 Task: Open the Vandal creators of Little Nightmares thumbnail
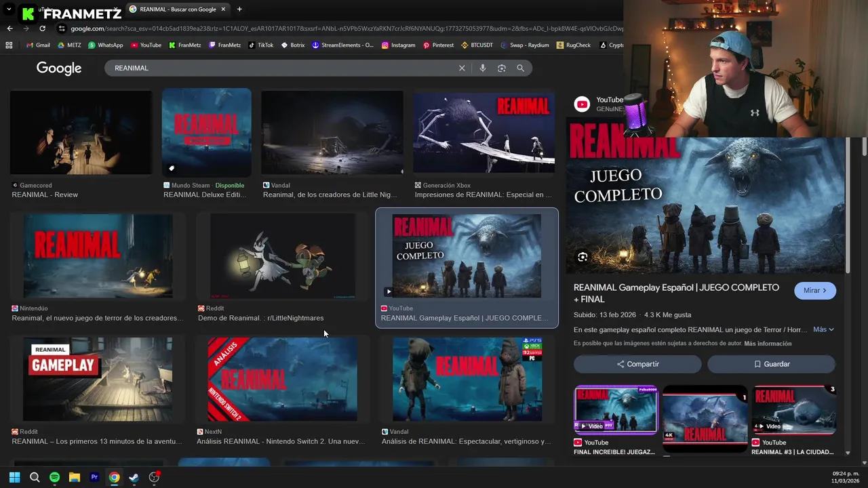332,132
